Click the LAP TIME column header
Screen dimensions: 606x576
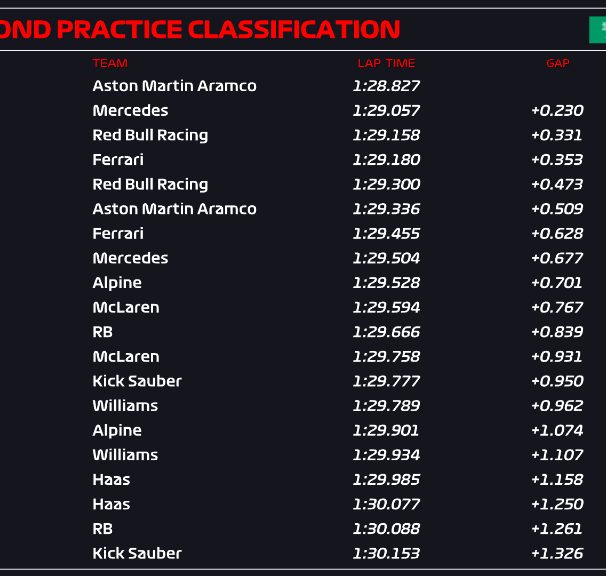[386, 63]
